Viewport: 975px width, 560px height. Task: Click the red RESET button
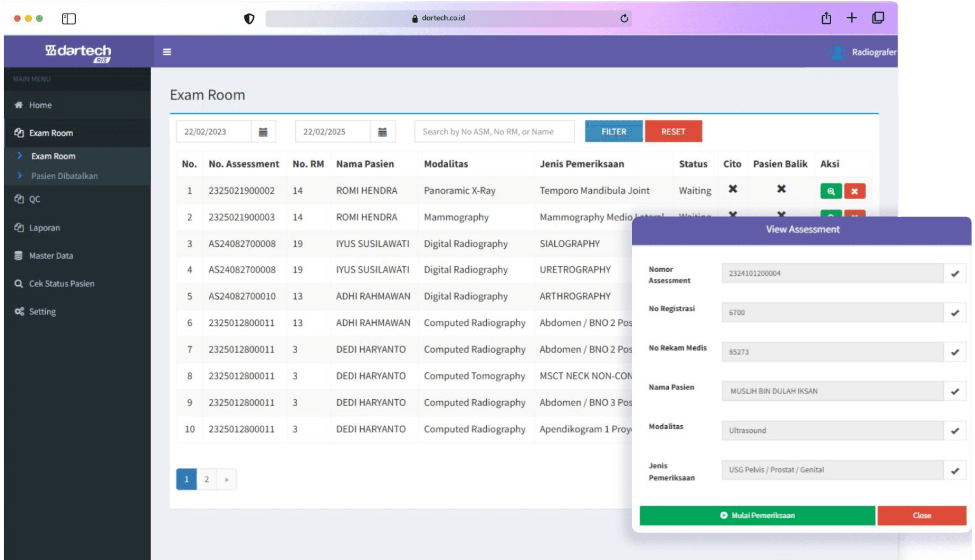673,131
